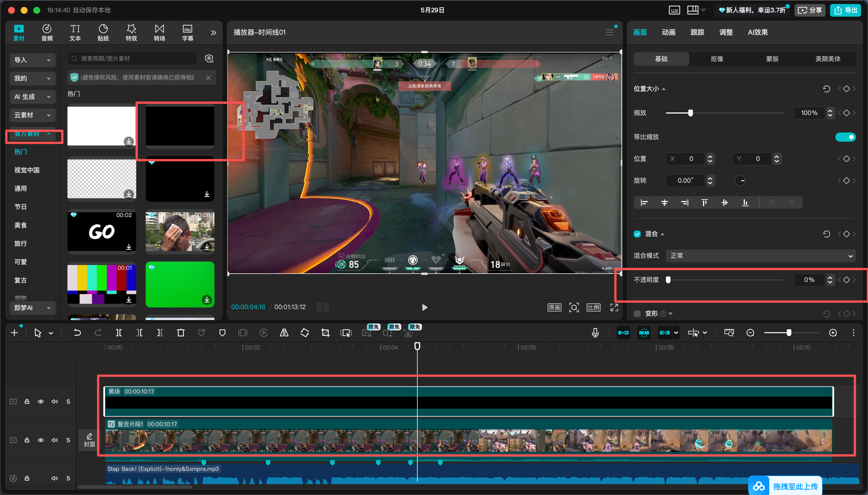The width and height of the screenshot is (868, 495).
Task: Click the timeline zoom slider handle
Action: [789, 333]
